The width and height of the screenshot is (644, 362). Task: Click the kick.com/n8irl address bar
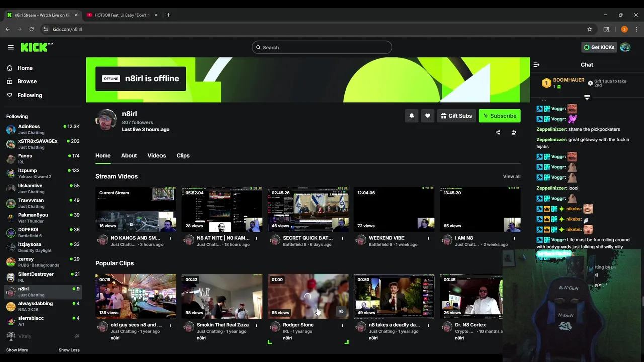[317, 29]
